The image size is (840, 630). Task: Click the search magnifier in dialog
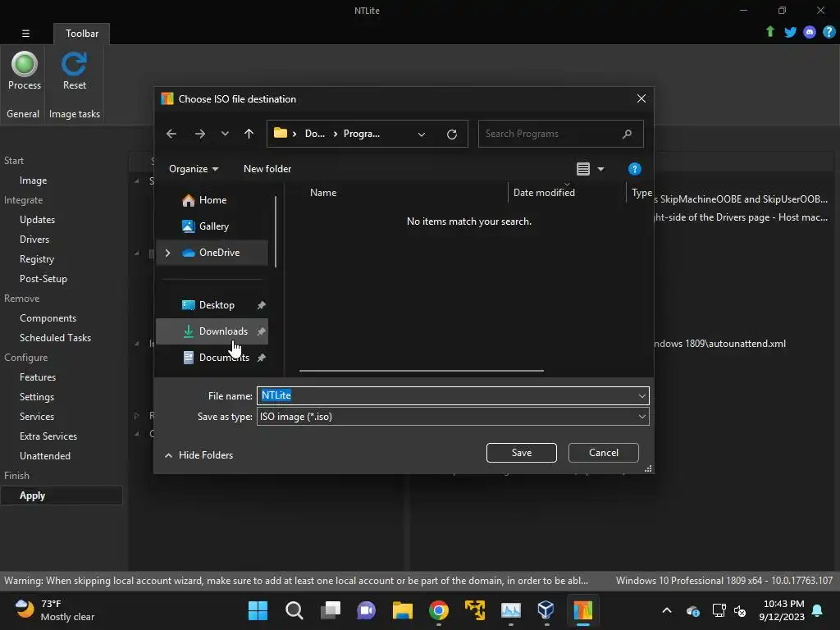coord(627,134)
